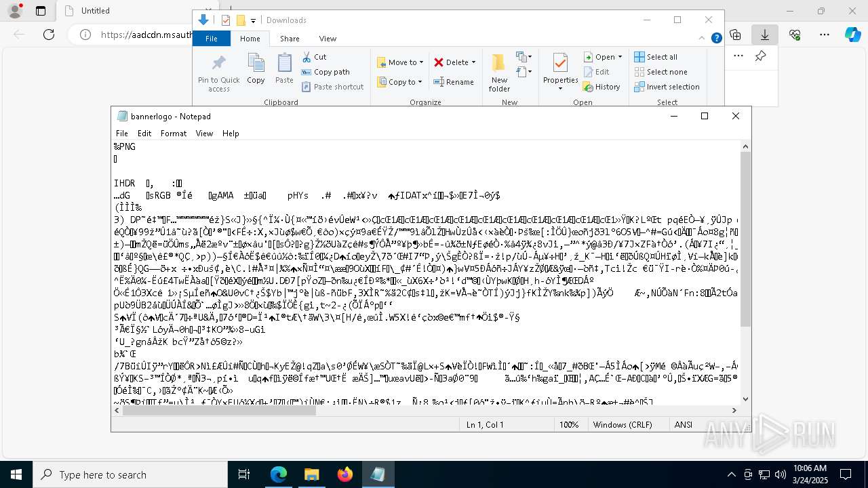This screenshot has width=868, height=488.
Task: Click Edge Collections icon in toolbar
Action: (x=736, y=35)
